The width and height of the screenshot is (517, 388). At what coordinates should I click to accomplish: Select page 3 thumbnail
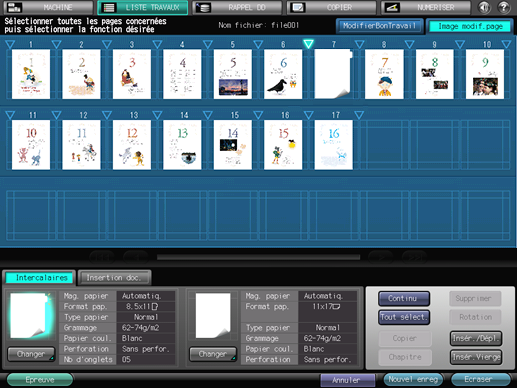click(x=132, y=74)
